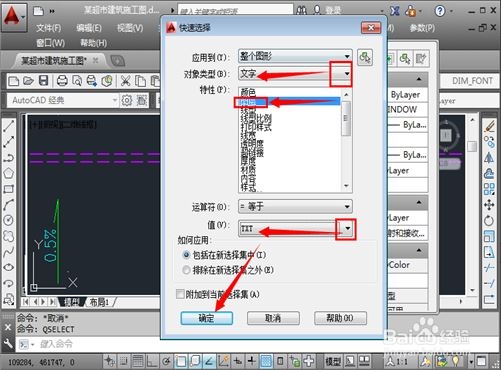Select the Polygon tool
This screenshot has height=370, width=501.
9,173
